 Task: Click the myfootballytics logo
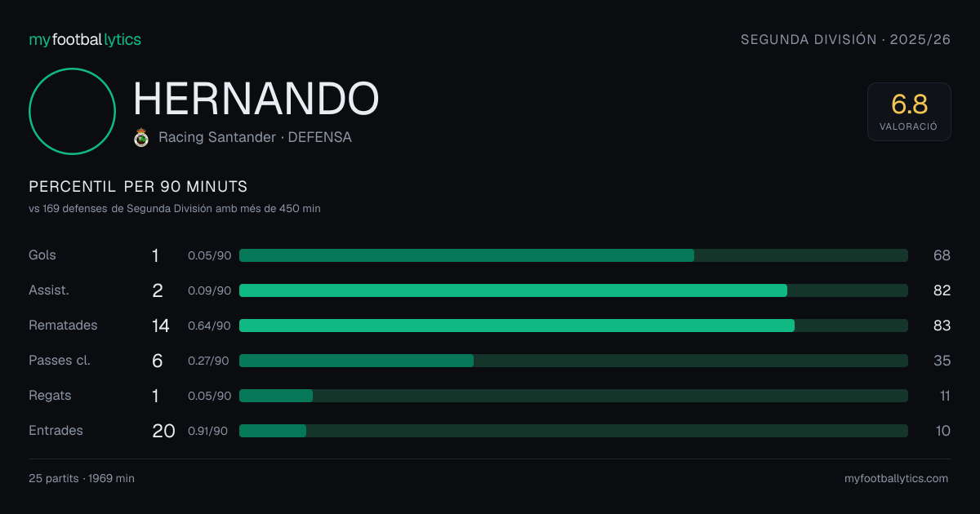tap(85, 39)
